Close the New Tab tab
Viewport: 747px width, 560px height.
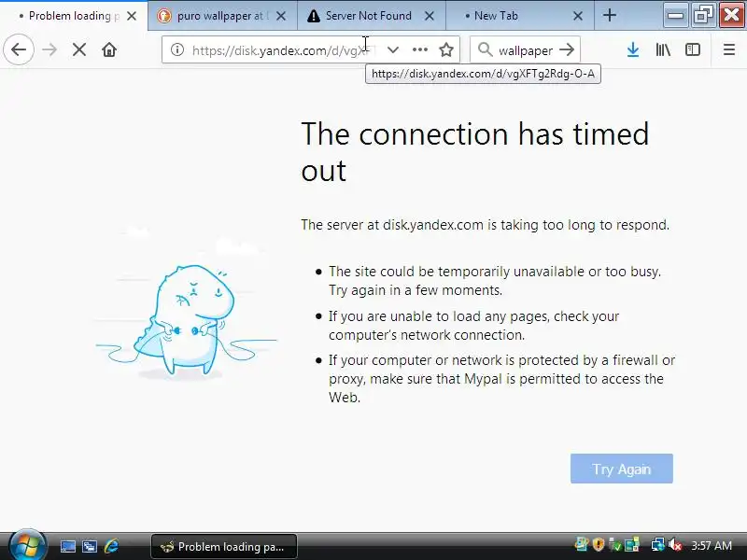[x=578, y=16]
